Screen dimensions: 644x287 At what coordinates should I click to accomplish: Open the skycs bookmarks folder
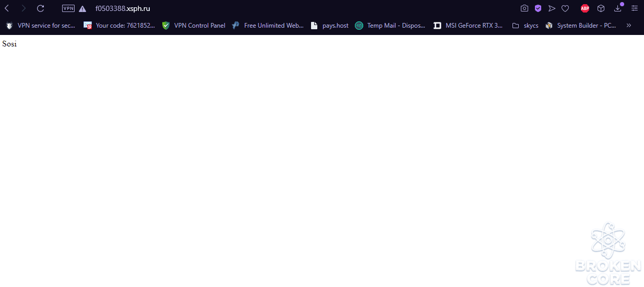coord(525,25)
